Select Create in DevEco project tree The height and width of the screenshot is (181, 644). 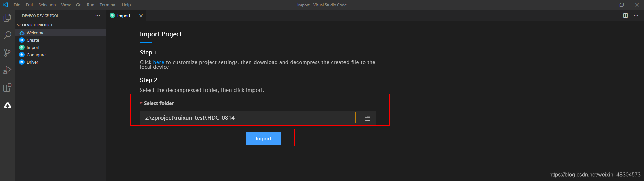click(x=61, y=40)
